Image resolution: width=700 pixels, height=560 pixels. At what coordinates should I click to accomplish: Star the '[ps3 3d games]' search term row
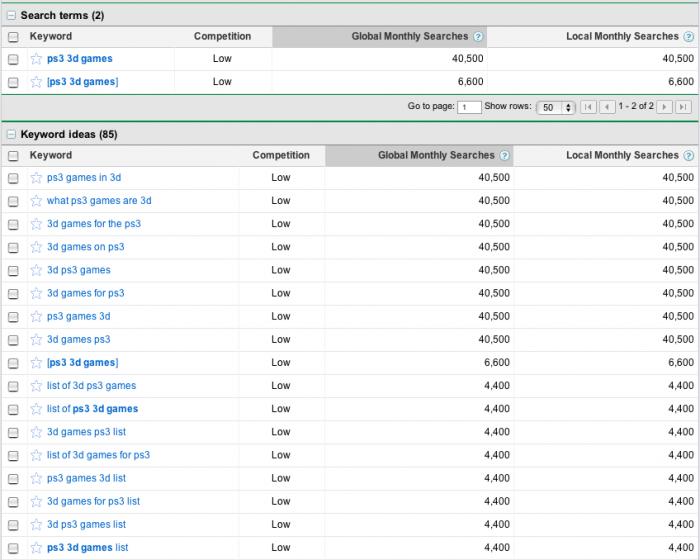[36, 82]
